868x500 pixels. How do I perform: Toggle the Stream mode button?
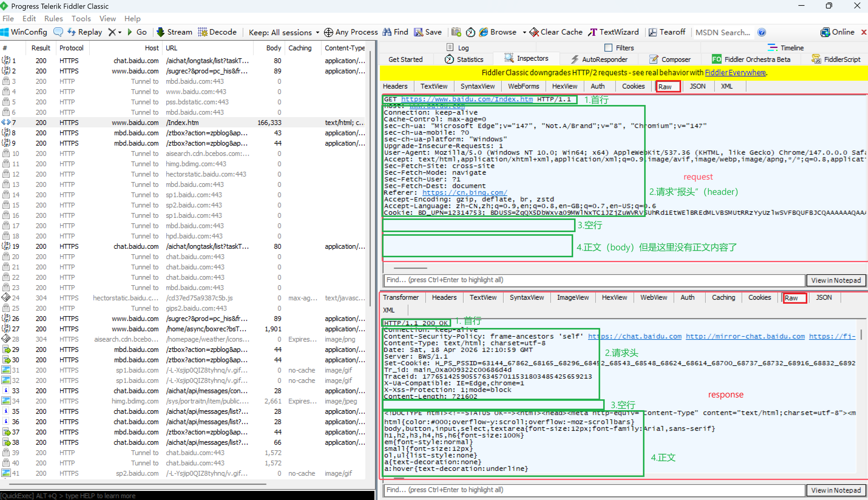tap(174, 32)
